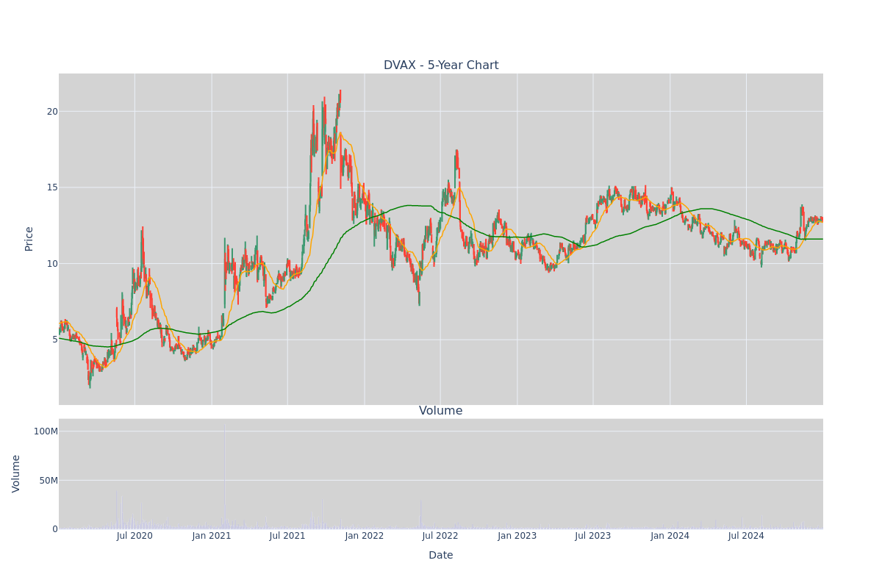The height and width of the screenshot is (588, 882).
Task: Click the "Date" x-axis title
Action: tap(441, 556)
